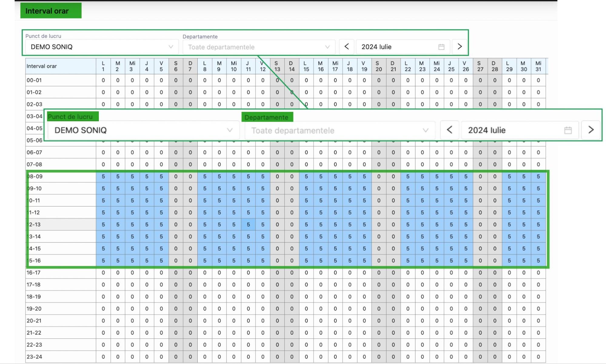Click cell 5 in row 09-10, column M 23
Viewport: 606px width, 364px height.
[x=422, y=189]
